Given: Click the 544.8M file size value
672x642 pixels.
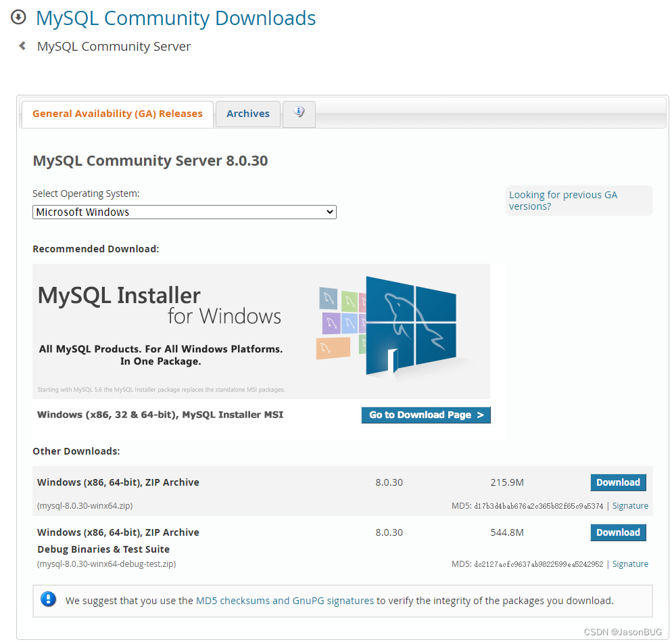Looking at the screenshot, I should click(507, 532).
